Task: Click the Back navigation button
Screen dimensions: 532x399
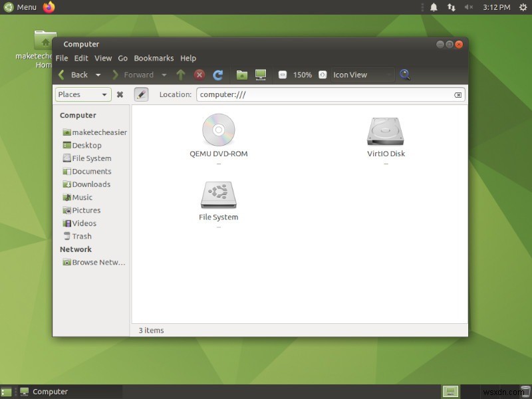Action: (73, 75)
